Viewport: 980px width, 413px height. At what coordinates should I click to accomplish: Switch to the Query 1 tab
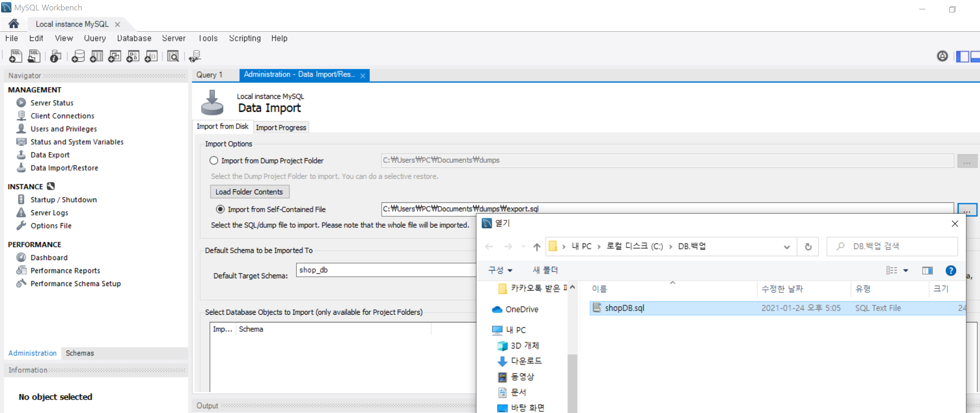point(209,75)
